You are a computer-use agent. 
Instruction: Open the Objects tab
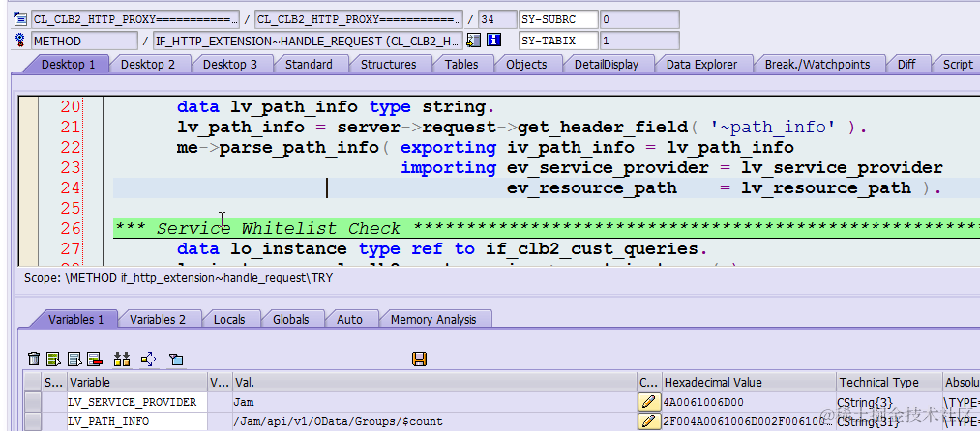click(x=526, y=65)
